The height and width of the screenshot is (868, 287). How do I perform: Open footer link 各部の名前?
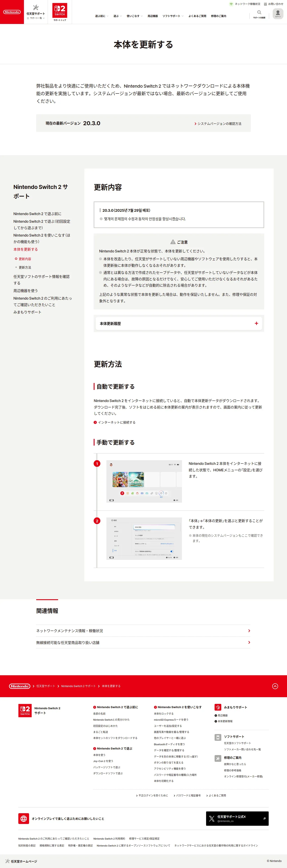pyautogui.click(x=99, y=714)
